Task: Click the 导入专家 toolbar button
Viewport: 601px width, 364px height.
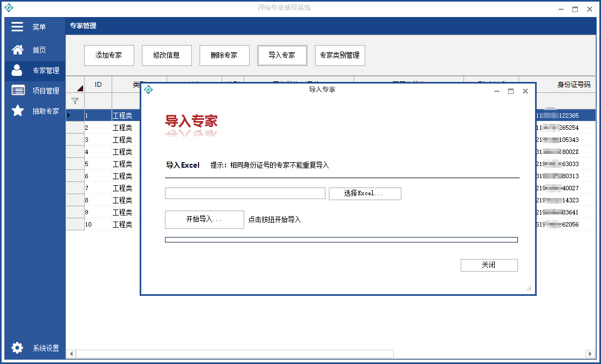Action: click(x=282, y=55)
